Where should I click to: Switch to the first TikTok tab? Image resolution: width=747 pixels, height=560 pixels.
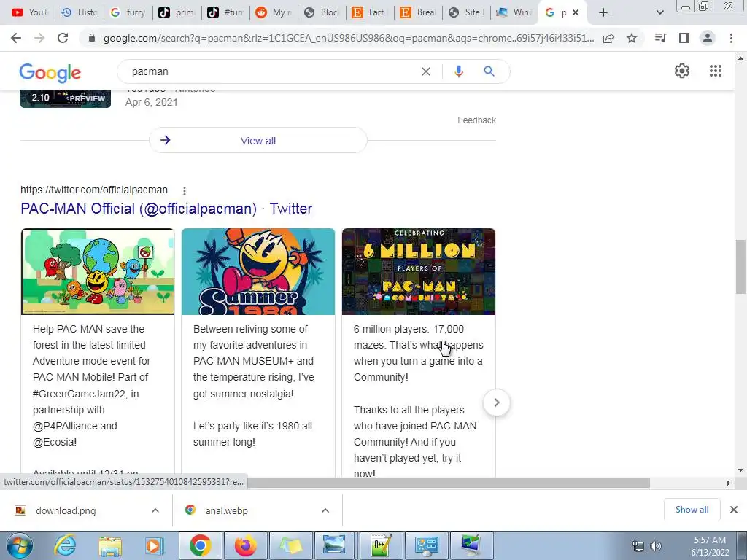coord(177,13)
